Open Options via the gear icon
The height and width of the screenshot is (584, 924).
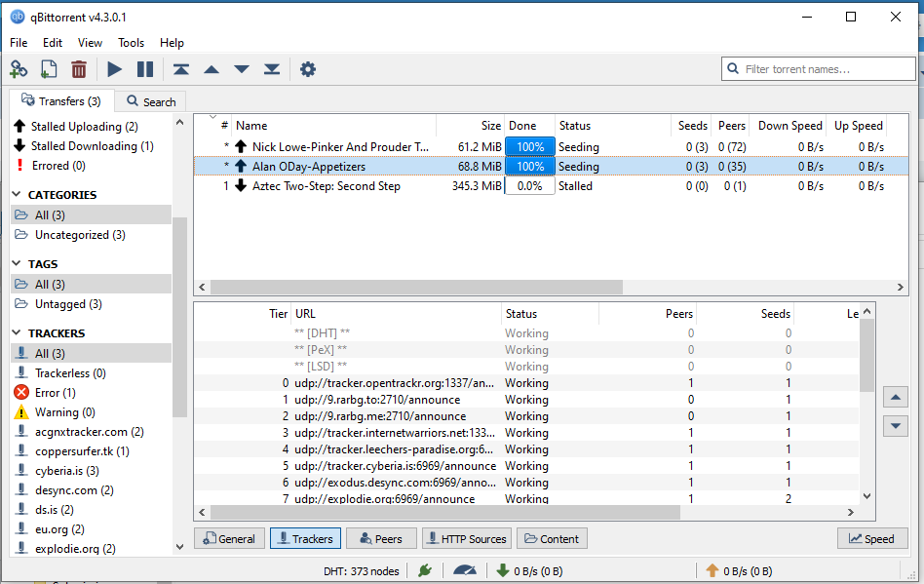(x=308, y=69)
